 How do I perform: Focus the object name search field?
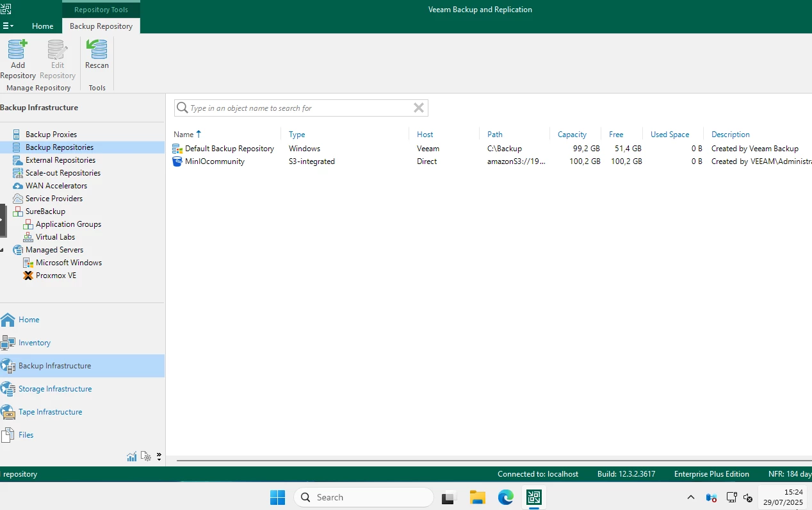[x=300, y=108]
